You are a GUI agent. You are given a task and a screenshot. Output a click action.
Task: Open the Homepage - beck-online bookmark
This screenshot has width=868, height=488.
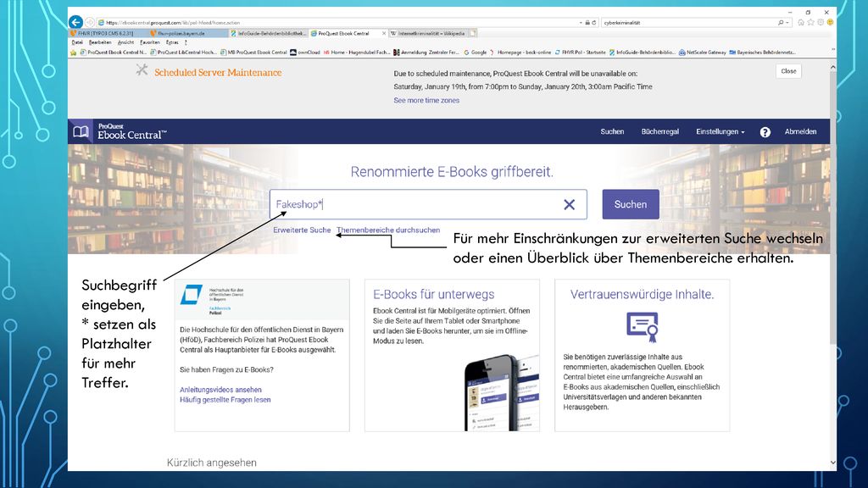tap(520, 53)
